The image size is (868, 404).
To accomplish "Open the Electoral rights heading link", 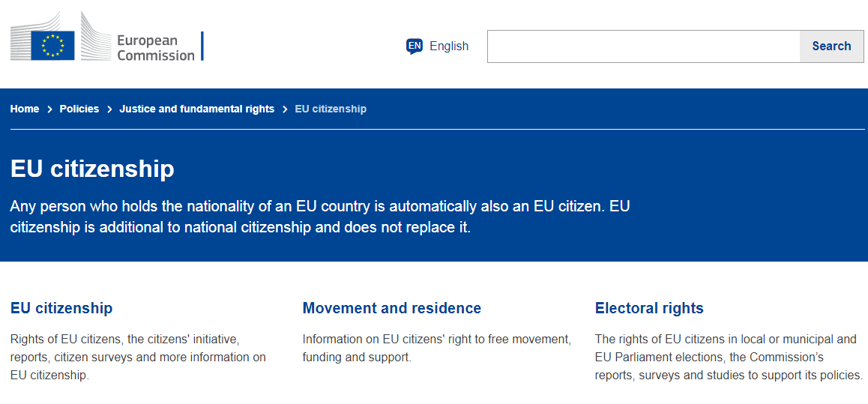I will (649, 308).
